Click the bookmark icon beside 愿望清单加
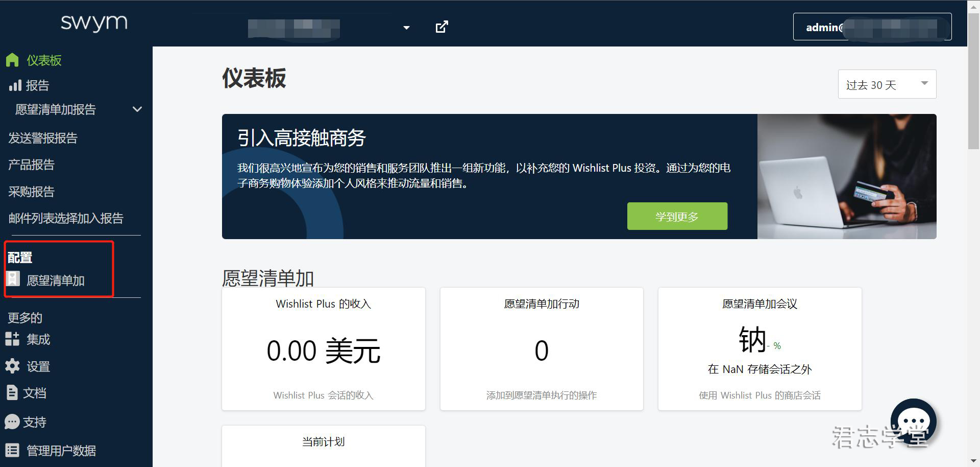Image resolution: width=980 pixels, height=467 pixels. pyautogui.click(x=13, y=279)
